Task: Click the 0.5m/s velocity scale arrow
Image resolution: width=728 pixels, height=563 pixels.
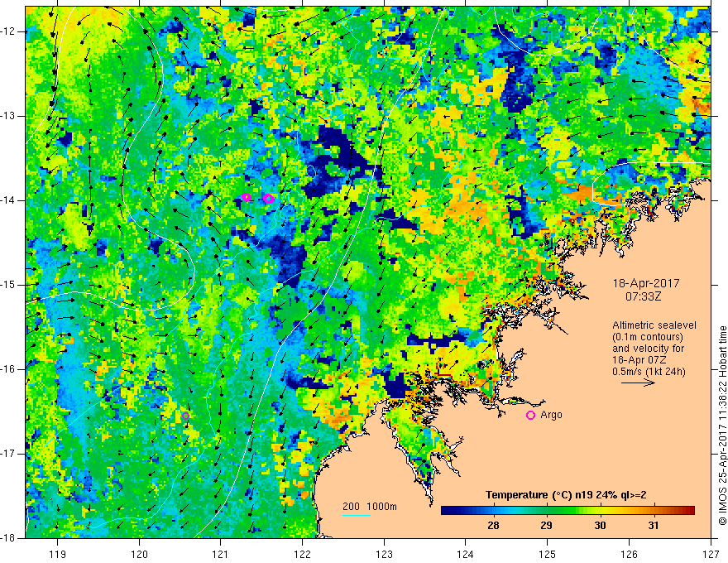Action: [x=638, y=383]
